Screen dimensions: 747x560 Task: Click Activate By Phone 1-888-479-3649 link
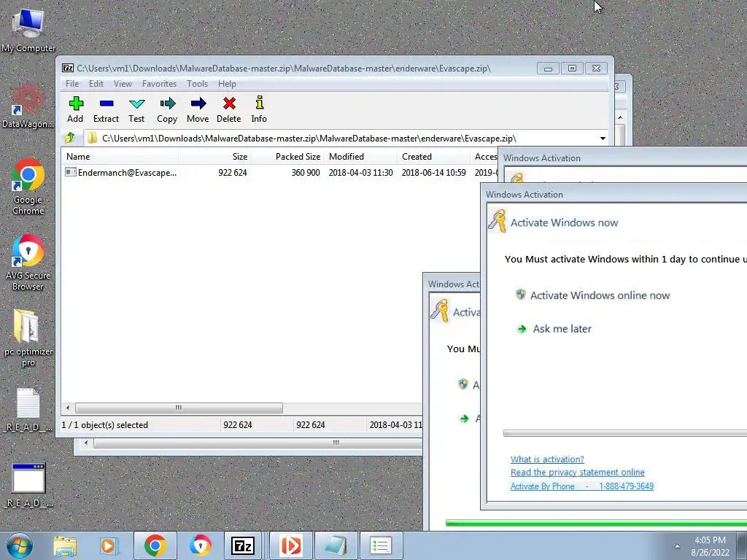(x=581, y=486)
